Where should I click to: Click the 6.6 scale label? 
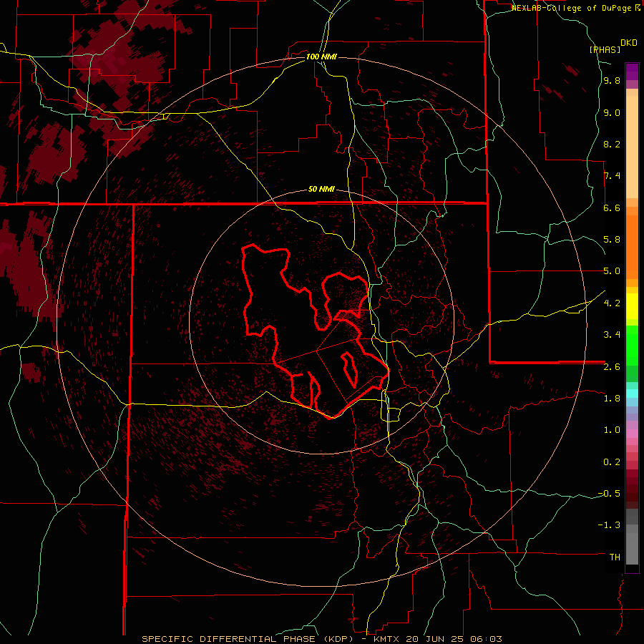[612, 208]
